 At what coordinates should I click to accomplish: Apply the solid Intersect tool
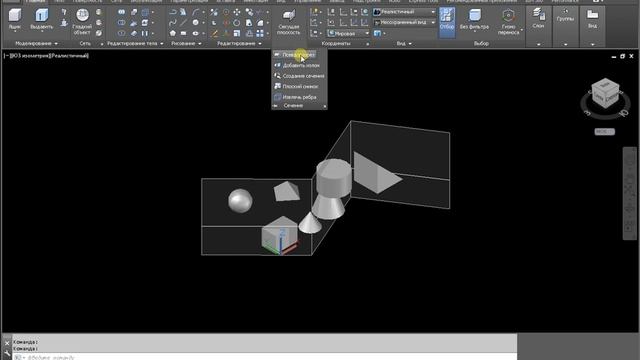[121, 33]
